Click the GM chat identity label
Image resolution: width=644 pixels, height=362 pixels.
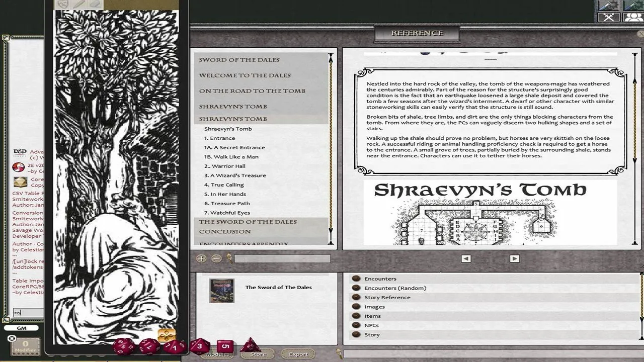21,328
